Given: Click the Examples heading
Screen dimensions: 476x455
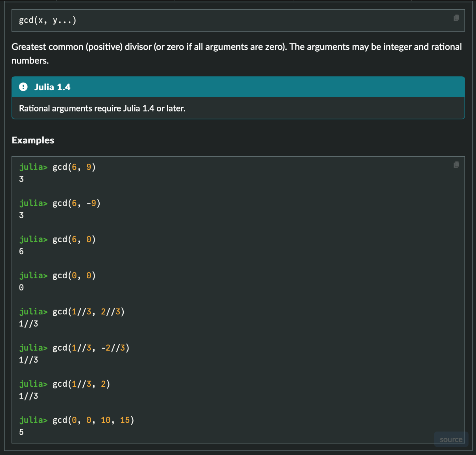Looking at the screenshot, I should [33, 140].
